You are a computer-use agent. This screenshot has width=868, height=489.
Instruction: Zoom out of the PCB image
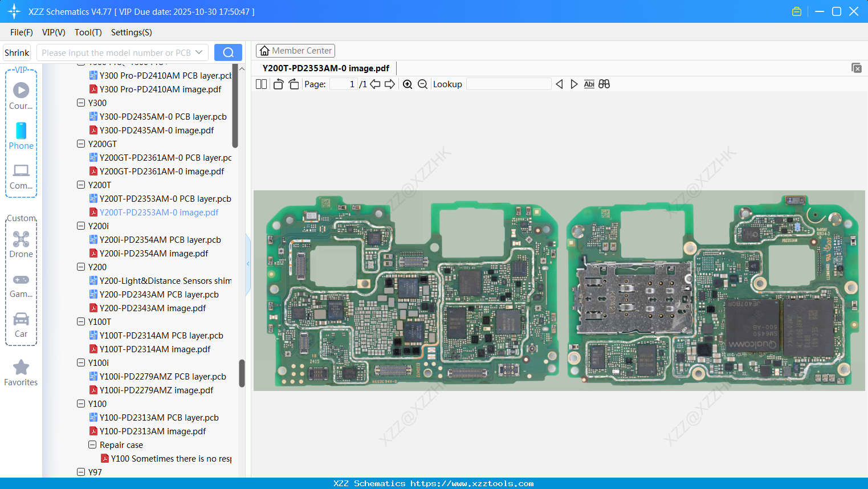pos(422,84)
